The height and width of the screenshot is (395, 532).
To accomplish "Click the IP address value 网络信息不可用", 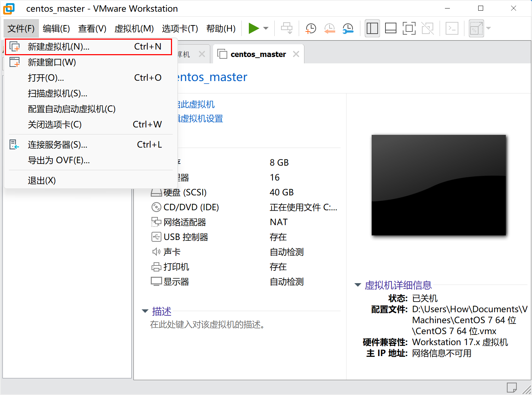I will pos(442,353).
